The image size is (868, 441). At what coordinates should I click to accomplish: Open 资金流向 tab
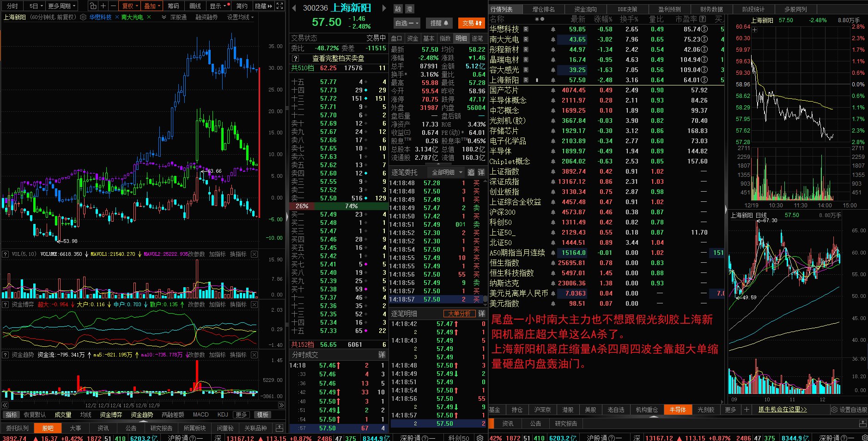(x=586, y=9)
